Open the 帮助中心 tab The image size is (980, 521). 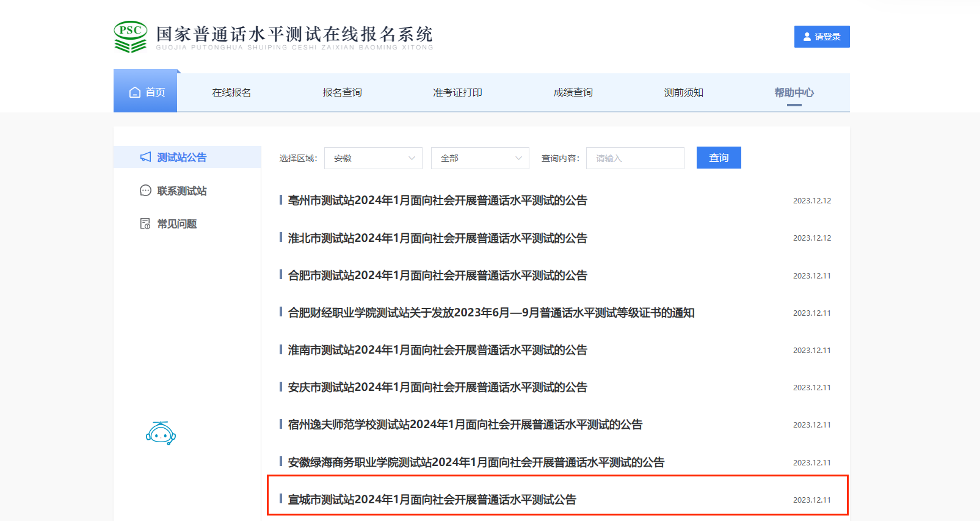pyautogui.click(x=794, y=92)
